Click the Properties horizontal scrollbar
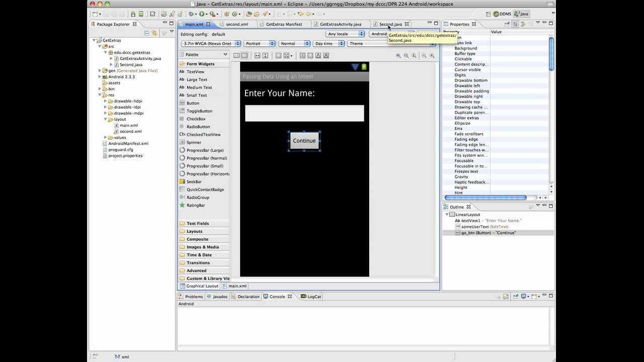The width and height of the screenshot is (644, 362). click(x=486, y=198)
